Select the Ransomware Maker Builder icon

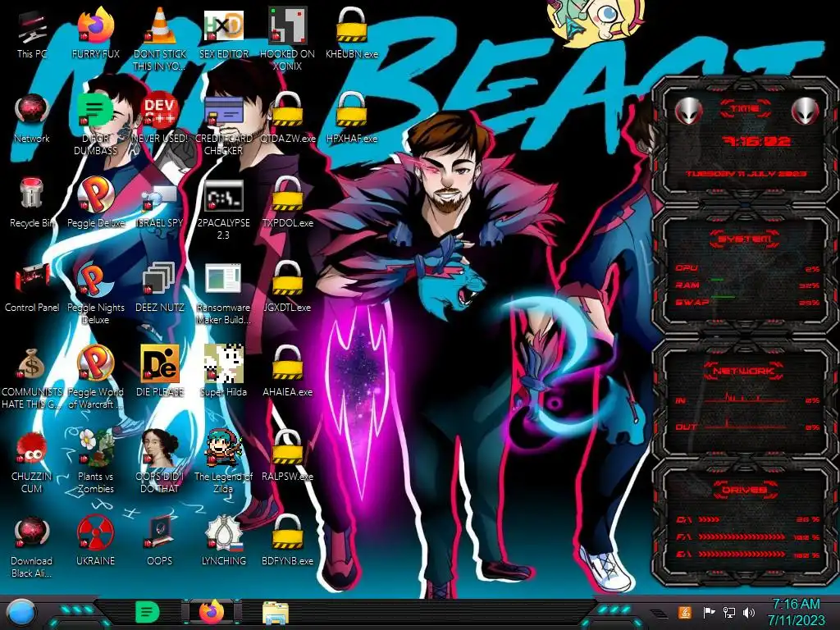[x=223, y=294]
